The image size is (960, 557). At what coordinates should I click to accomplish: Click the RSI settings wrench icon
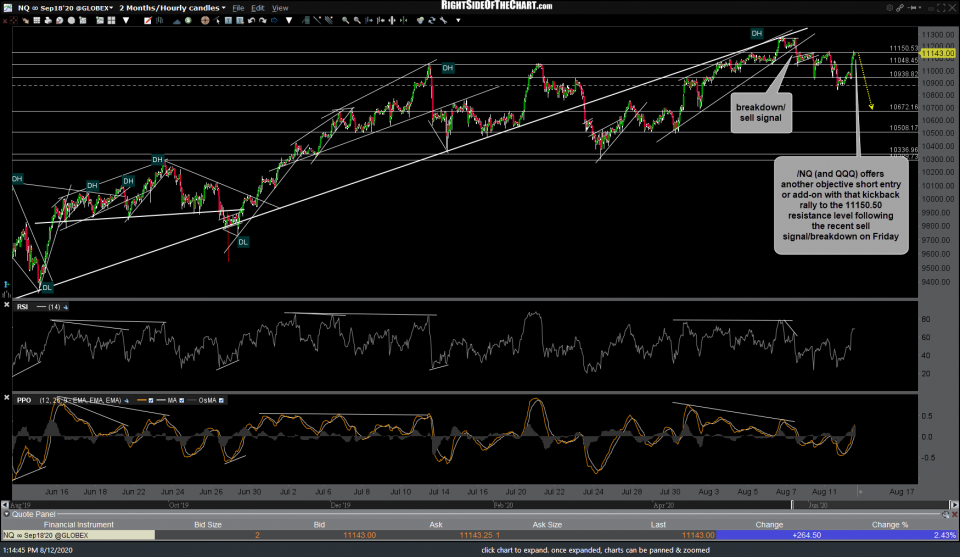pyautogui.click(x=66, y=307)
